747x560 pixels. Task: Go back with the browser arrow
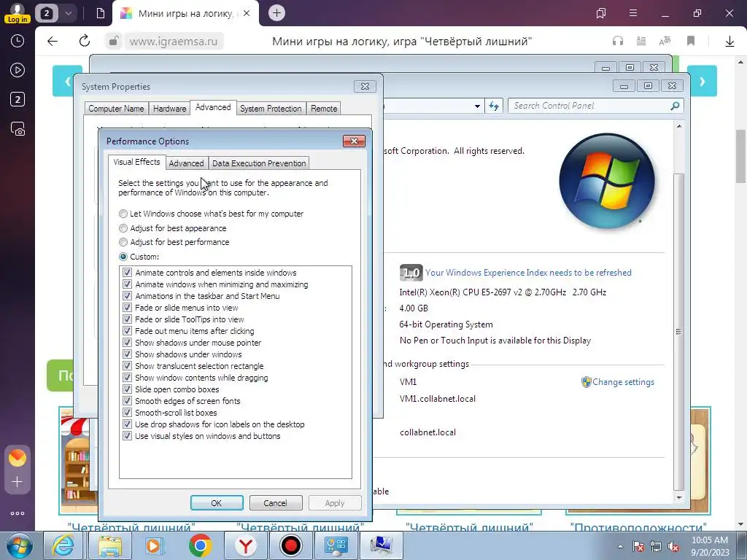pyautogui.click(x=53, y=42)
